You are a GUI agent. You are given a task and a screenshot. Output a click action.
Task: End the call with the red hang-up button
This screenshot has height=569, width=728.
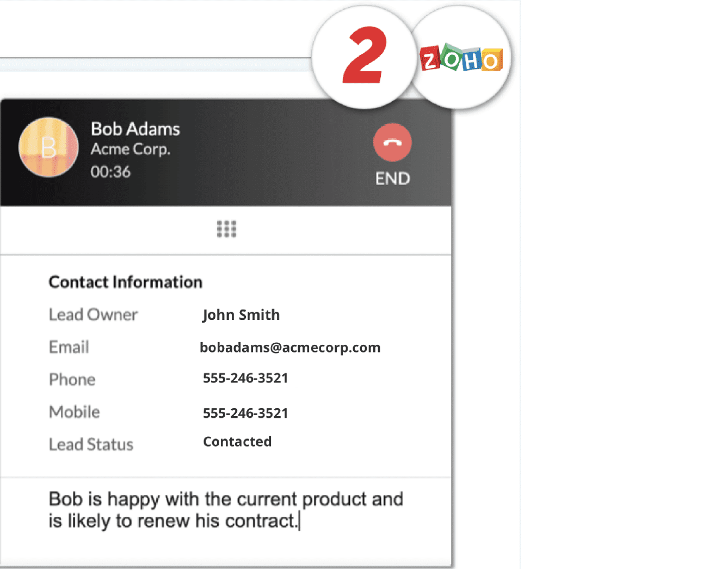coord(392,143)
